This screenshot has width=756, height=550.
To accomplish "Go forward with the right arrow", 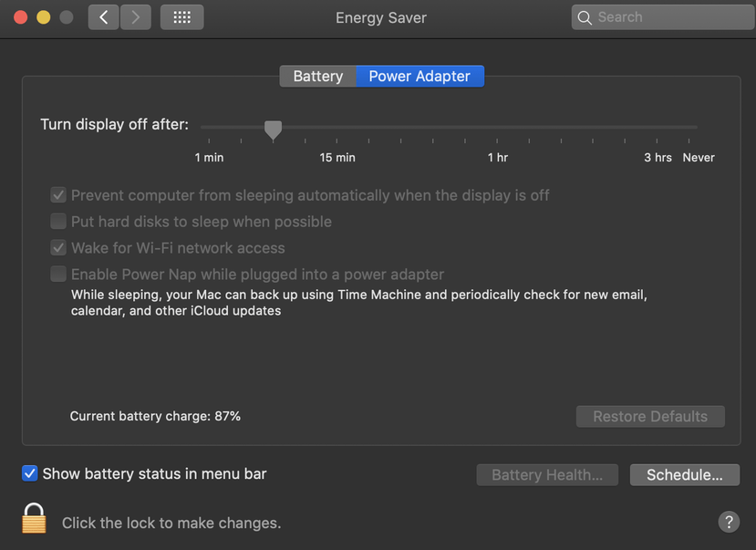I will pyautogui.click(x=136, y=17).
